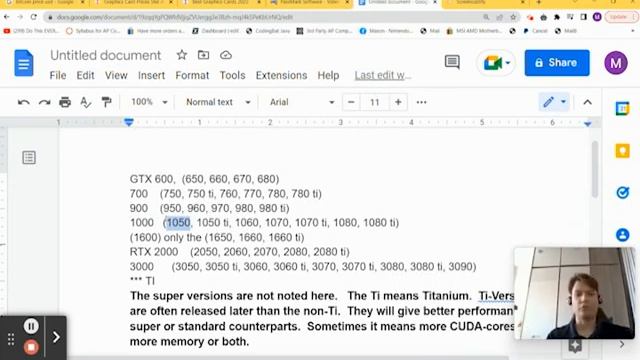Open the move-to-folder icon
Viewport: 640px width, 360px height.
203,55
